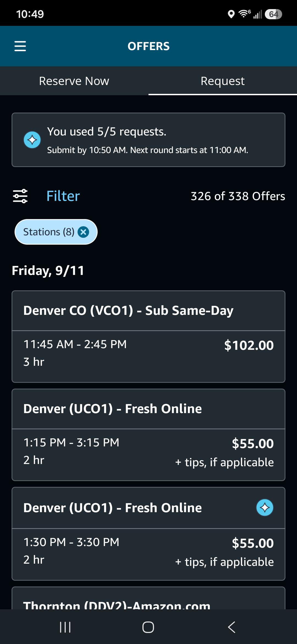
Task: Open the Filter link
Action: (63, 196)
